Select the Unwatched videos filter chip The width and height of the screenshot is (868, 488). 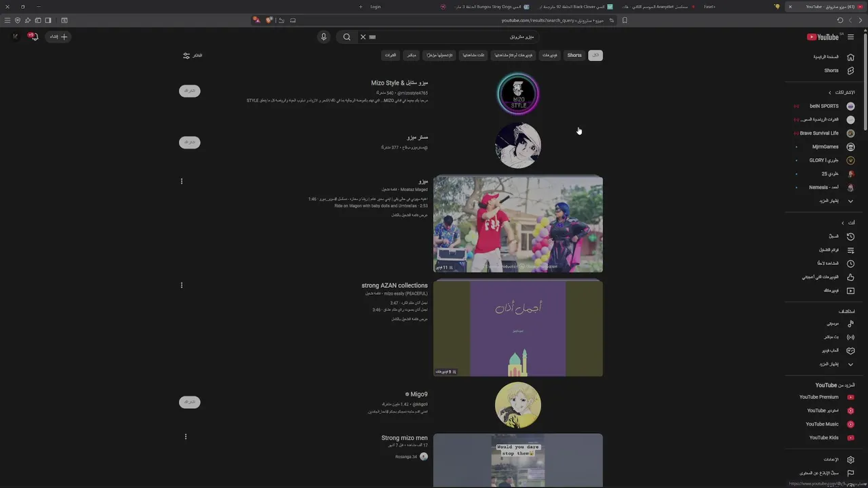tap(513, 56)
